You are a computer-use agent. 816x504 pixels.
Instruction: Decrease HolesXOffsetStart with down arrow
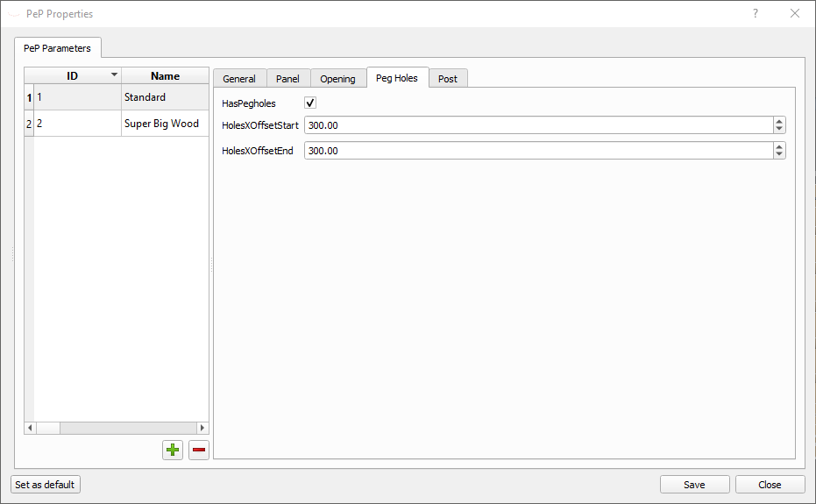(x=779, y=130)
